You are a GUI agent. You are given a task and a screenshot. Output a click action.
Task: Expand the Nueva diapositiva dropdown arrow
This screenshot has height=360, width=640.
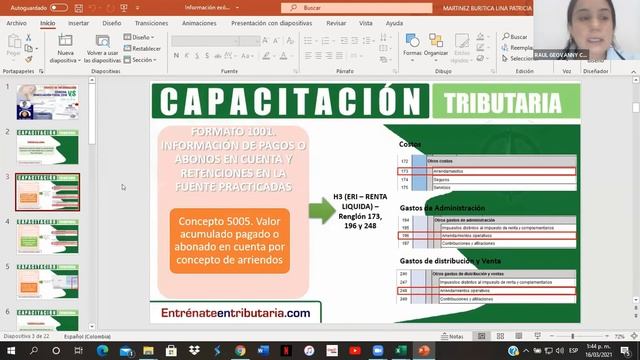point(79,60)
